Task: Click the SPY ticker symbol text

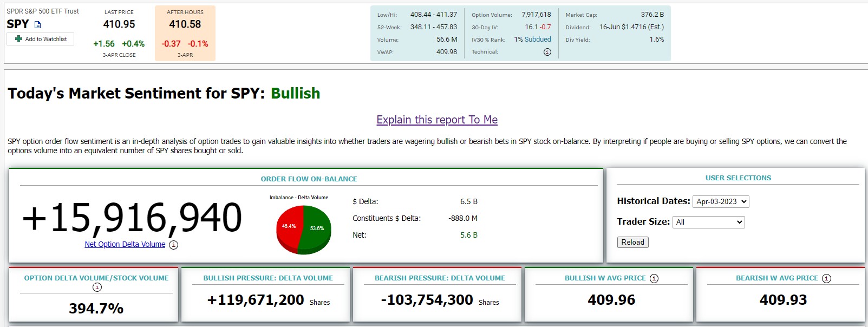Action: coord(18,24)
